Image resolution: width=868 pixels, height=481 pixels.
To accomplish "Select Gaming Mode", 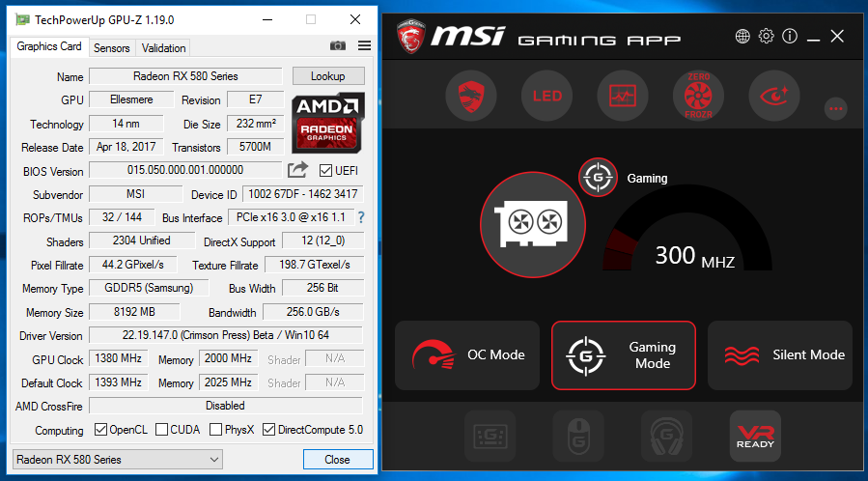I will [x=624, y=354].
